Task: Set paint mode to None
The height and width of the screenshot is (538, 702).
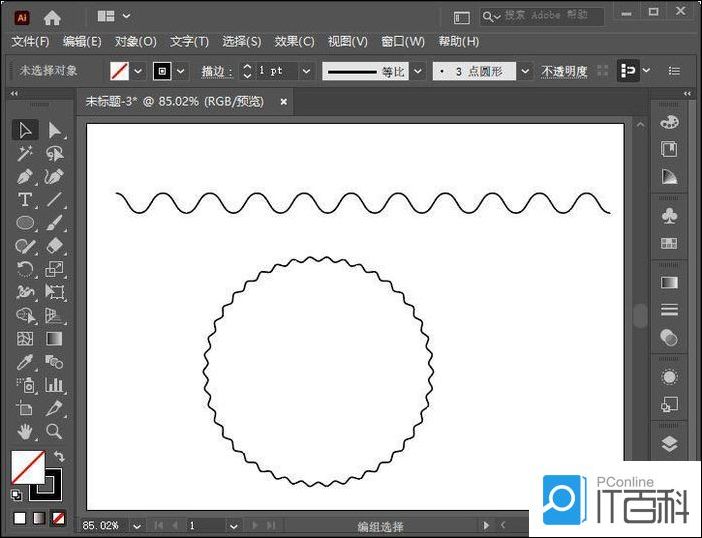Action: [x=59, y=518]
